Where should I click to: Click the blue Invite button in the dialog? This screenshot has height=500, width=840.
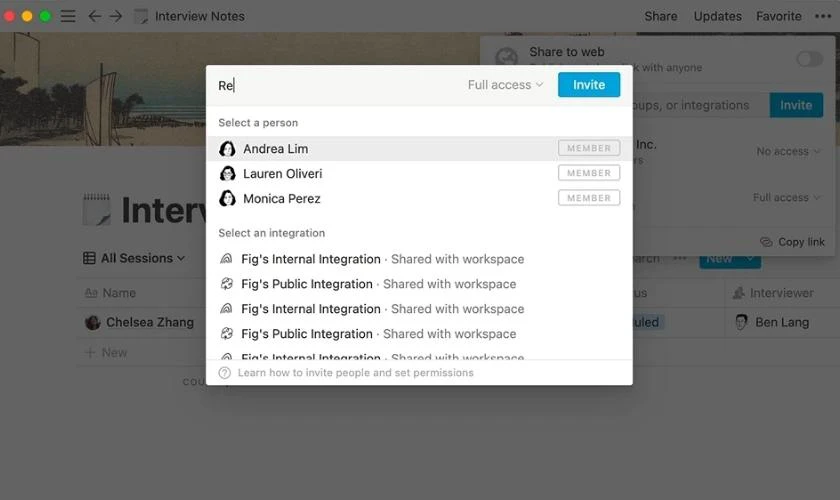tap(589, 85)
